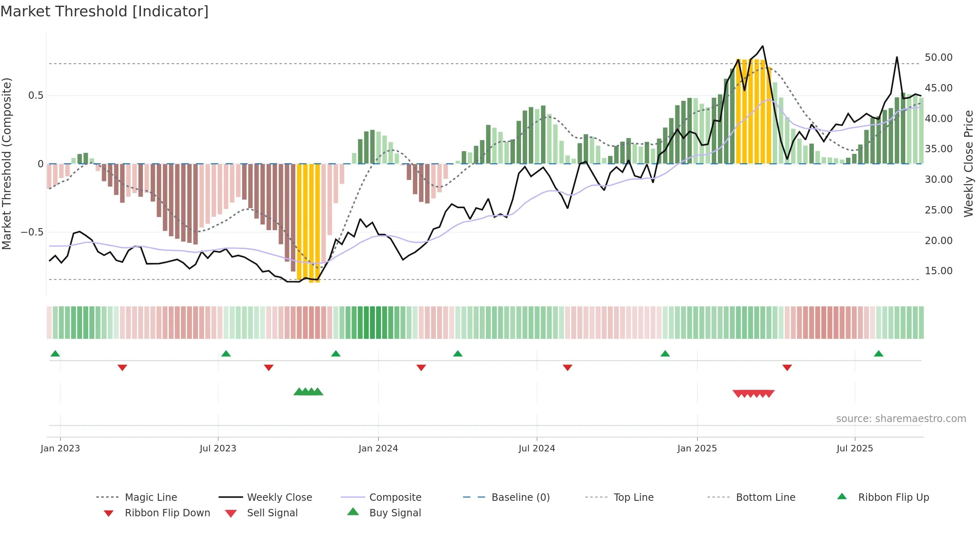Toggle the Bottom Line legend entry
Screen dimensions: 980x551
pos(751,497)
